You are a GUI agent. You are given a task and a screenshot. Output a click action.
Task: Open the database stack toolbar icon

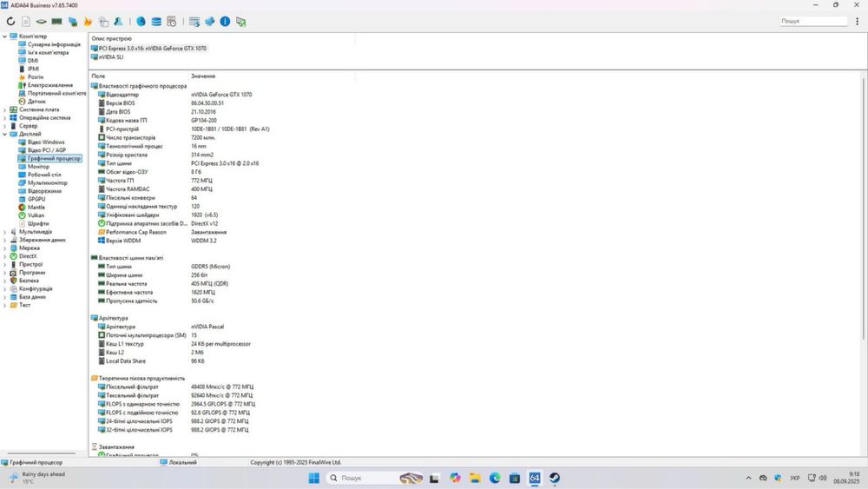(156, 22)
